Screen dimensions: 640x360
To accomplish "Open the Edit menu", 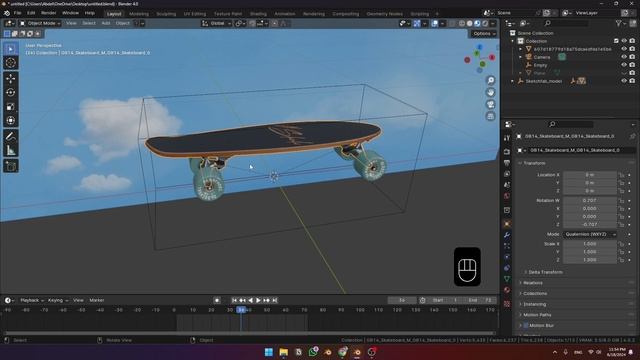I will coord(31,13).
